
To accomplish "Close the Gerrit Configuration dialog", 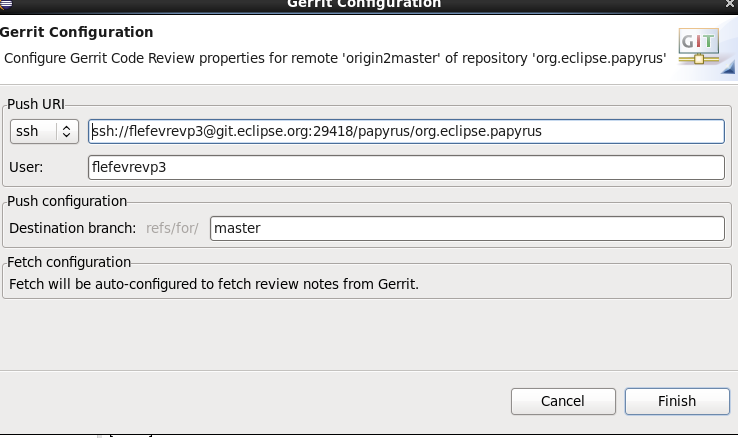I will 730,4.
